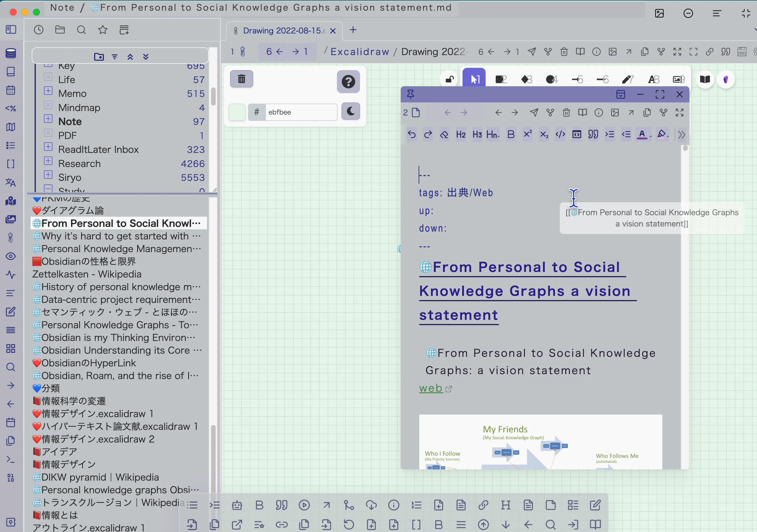Expand the Note folder

coord(48,119)
